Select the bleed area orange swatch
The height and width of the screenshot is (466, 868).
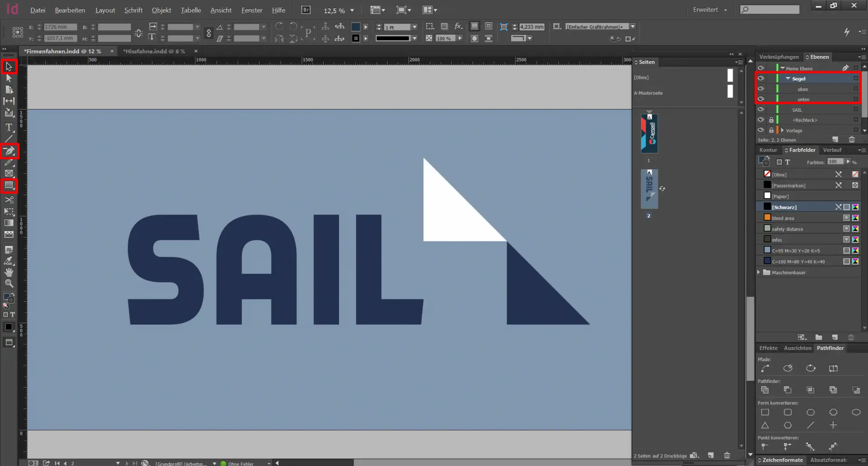[783, 218]
